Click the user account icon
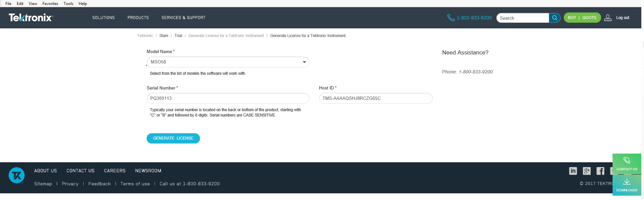This screenshot has width=644, height=200. coord(608,18)
